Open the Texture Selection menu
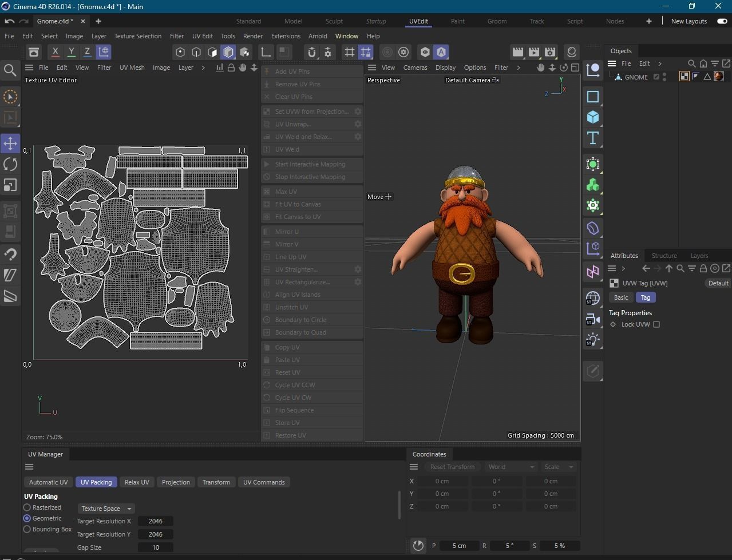The height and width of the screenshot is (560, 732). point(138,36)
